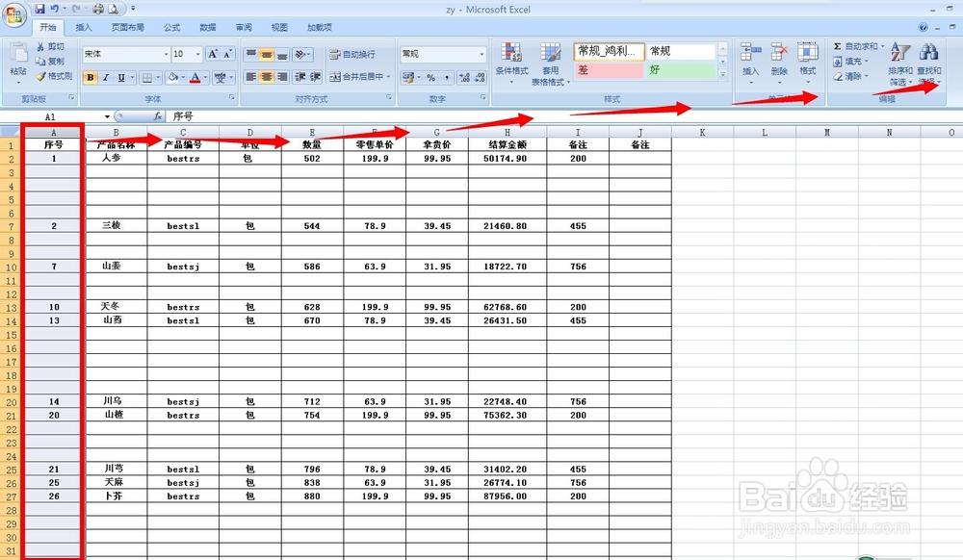Click the borders icon in the font group

point(146,77)
